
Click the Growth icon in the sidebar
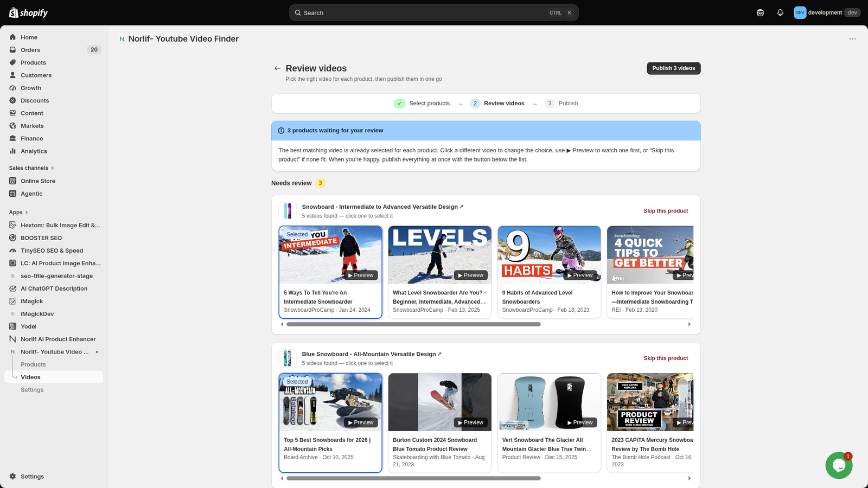pyautogui.click(x=13, y=88)
